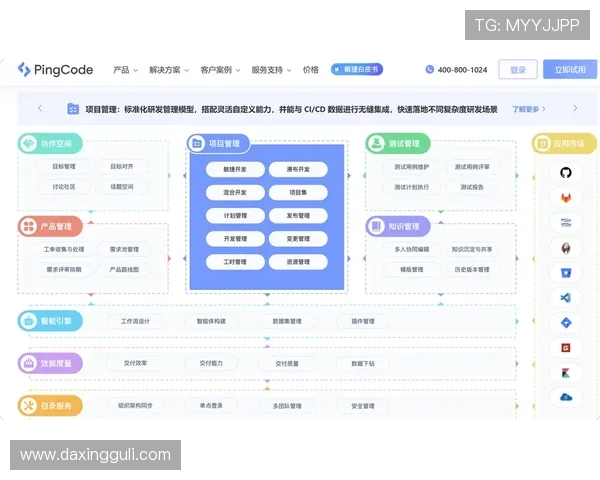Select the 资源管理 pill
Screen dimensions: 600x480
click(298, 262)
